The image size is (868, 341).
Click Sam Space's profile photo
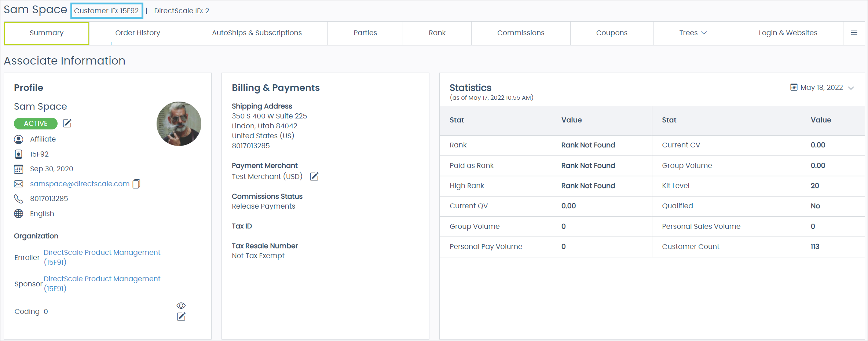coord(179,124)
